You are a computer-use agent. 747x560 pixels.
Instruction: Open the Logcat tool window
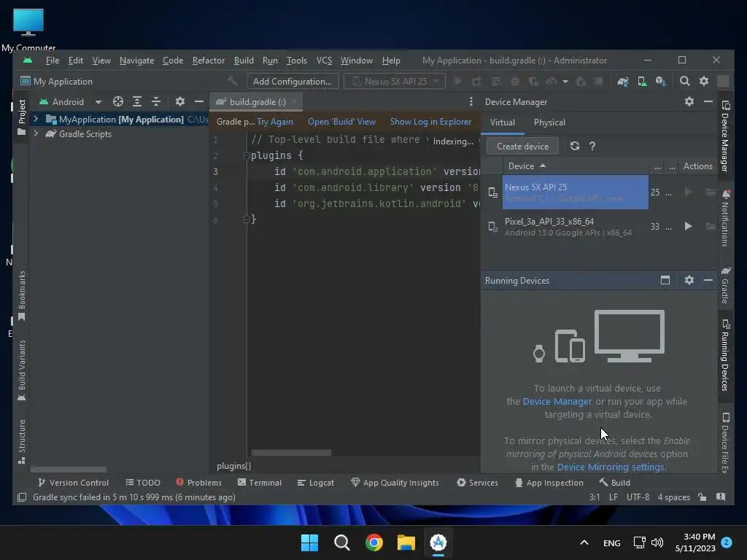[315, 483]
